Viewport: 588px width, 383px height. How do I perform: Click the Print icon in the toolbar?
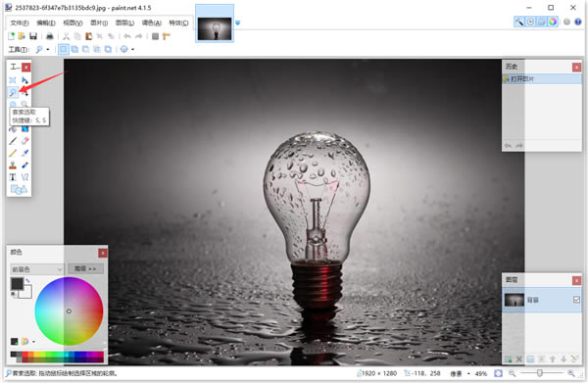coord(50,36)
